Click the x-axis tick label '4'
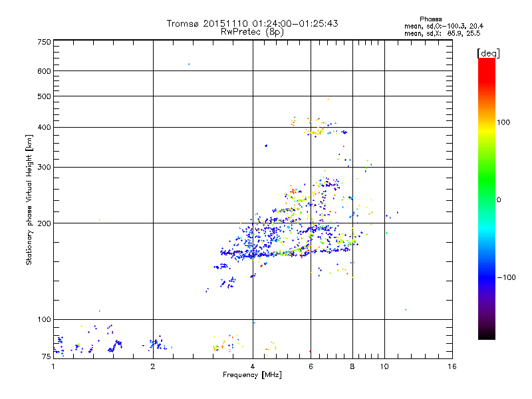532x399 pixels. tap(253, 366)
